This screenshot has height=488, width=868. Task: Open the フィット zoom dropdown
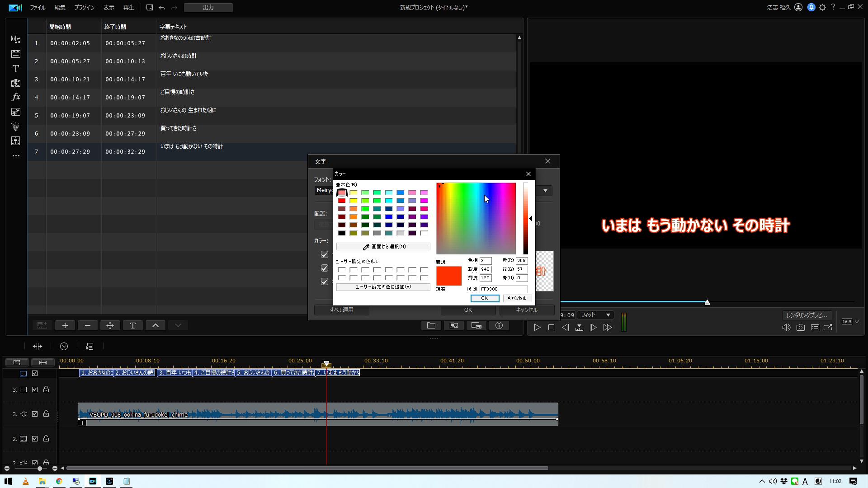[x=595, y=315]
